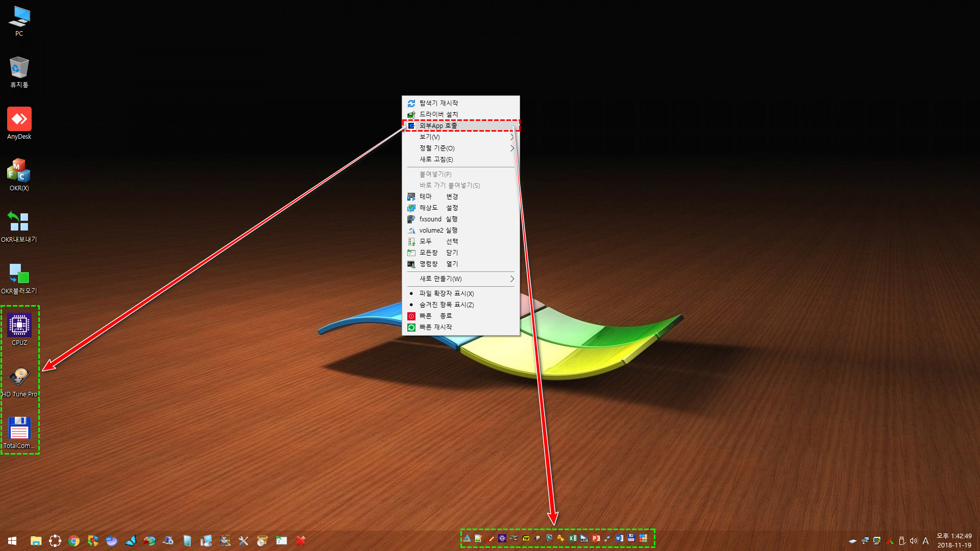
Task: Choose 모두 선택 menu entry
Action: point(461,241)
